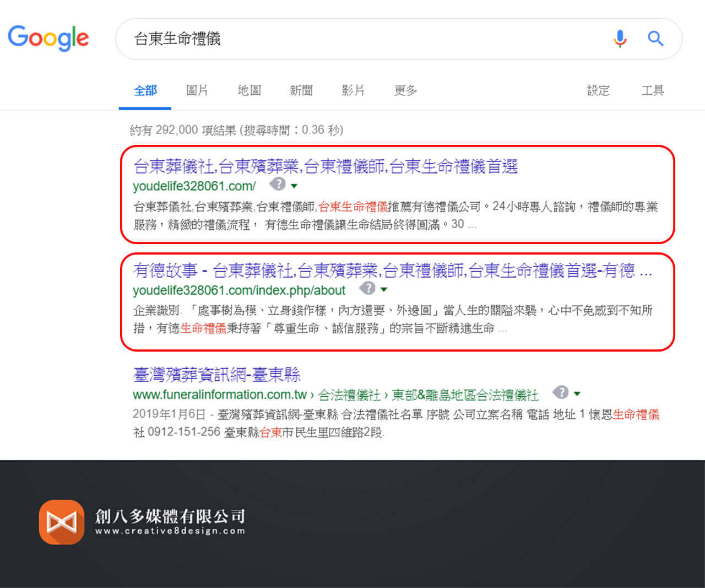
Task: Click the 合法禮儀社 breadcrumb
Action: coord(349,395)
